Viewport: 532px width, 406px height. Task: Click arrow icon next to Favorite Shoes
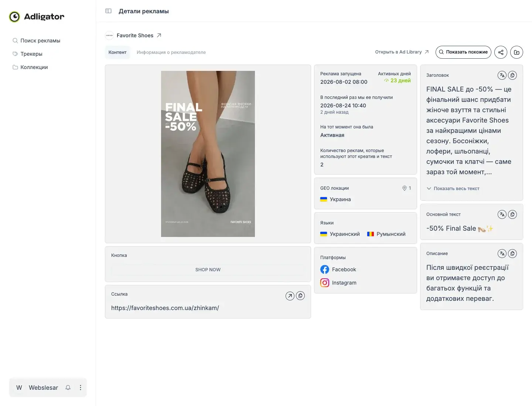coord(159,35)
